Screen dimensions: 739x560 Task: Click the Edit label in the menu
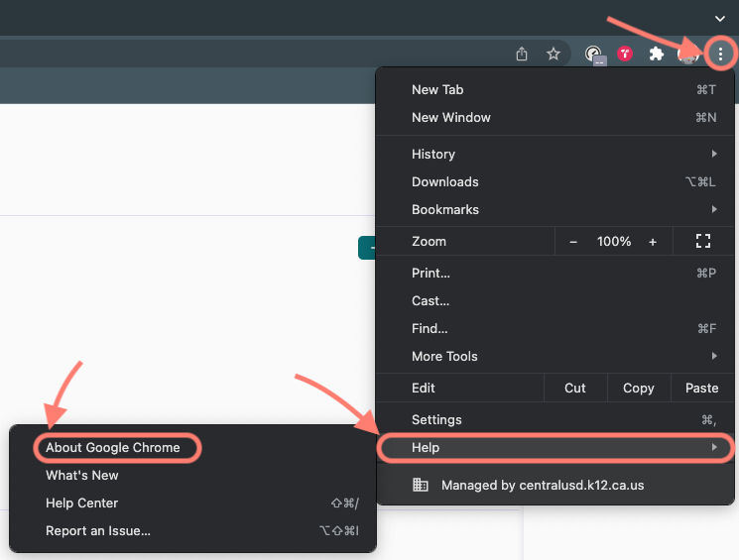[424, 389]
